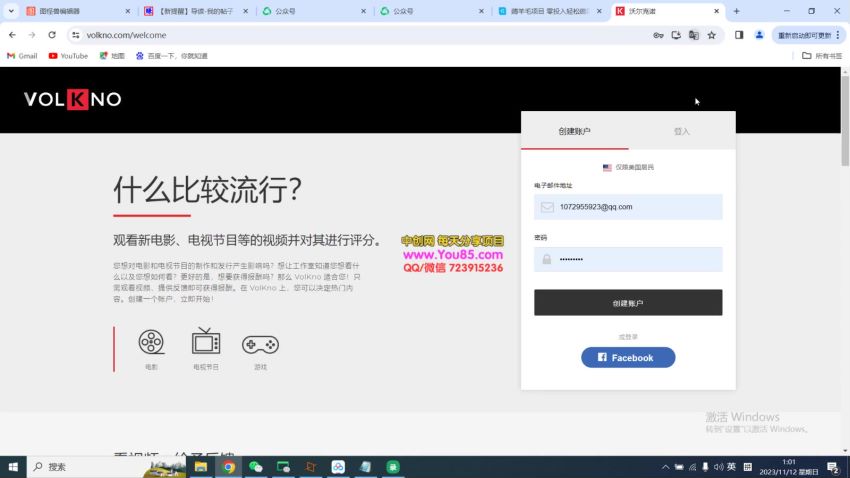Sign in with the Facebook button
This screenshot has width=850, height=478.
pyautogui.click(x=628, y=358)
